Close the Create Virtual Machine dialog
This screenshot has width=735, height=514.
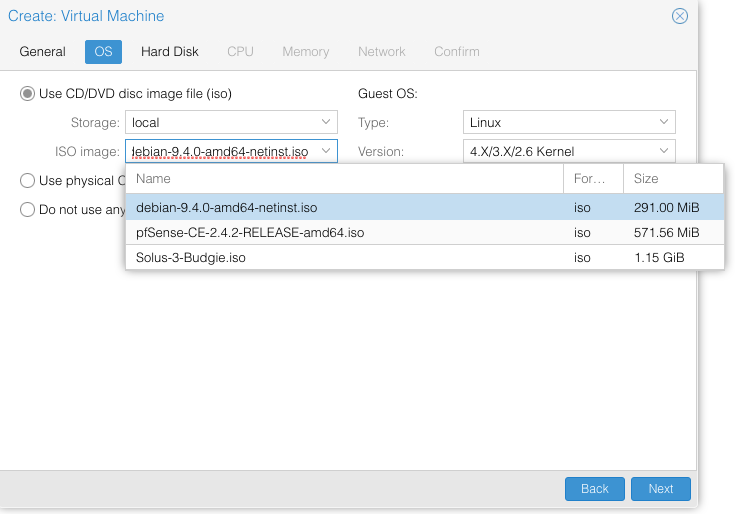click(679, 16)
